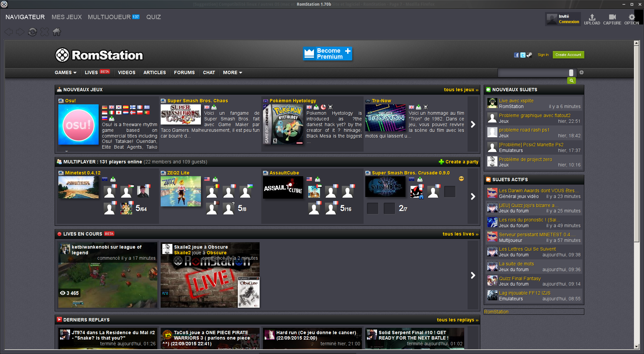The image size is (644, 354).
Task: Open search settings gear icon
Action: 582,72
